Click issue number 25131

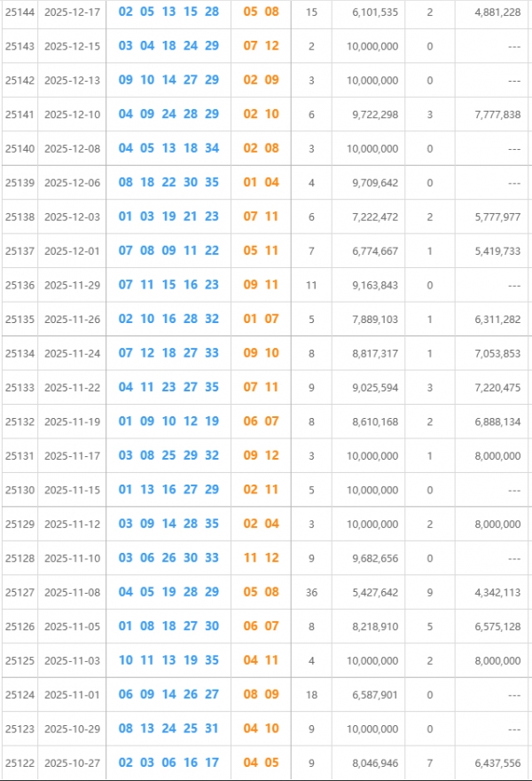19,455
